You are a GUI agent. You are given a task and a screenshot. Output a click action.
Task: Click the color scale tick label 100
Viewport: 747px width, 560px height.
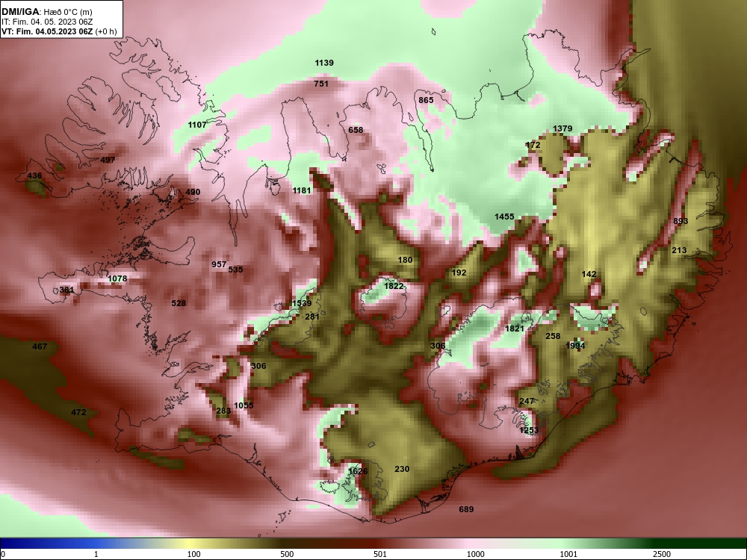pos(193,554)
